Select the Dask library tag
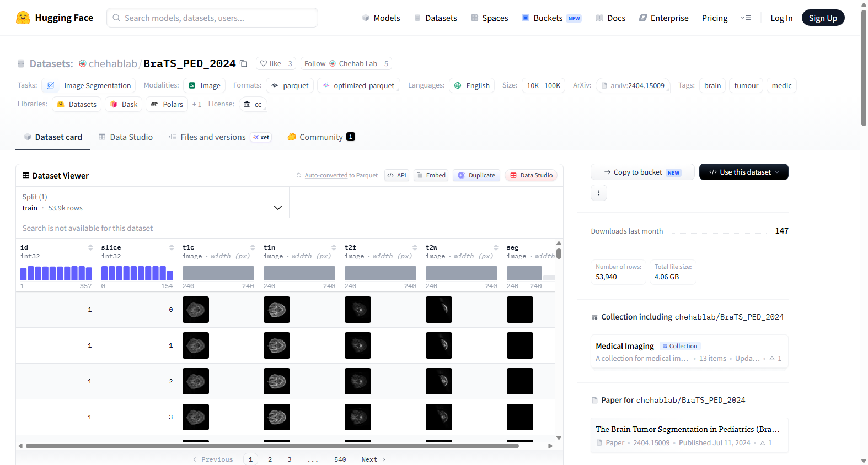Screen dimensions: 868x465 tap(124, 104)
